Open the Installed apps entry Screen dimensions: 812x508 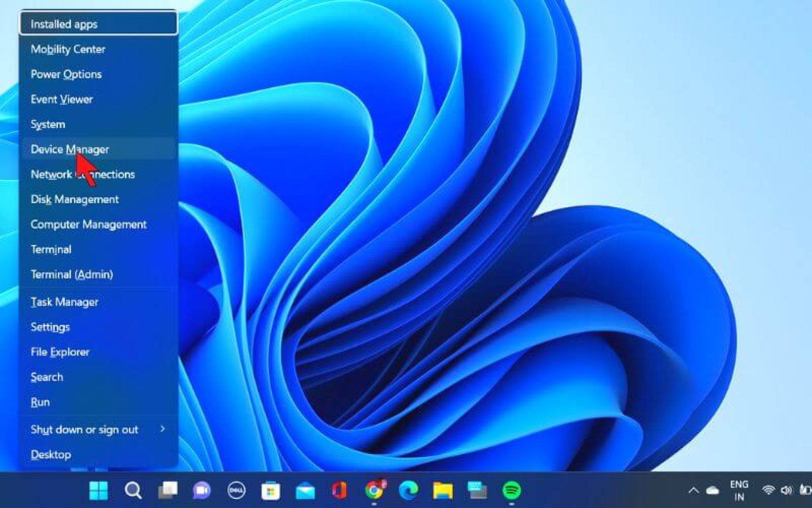click(x=63, y=24)
